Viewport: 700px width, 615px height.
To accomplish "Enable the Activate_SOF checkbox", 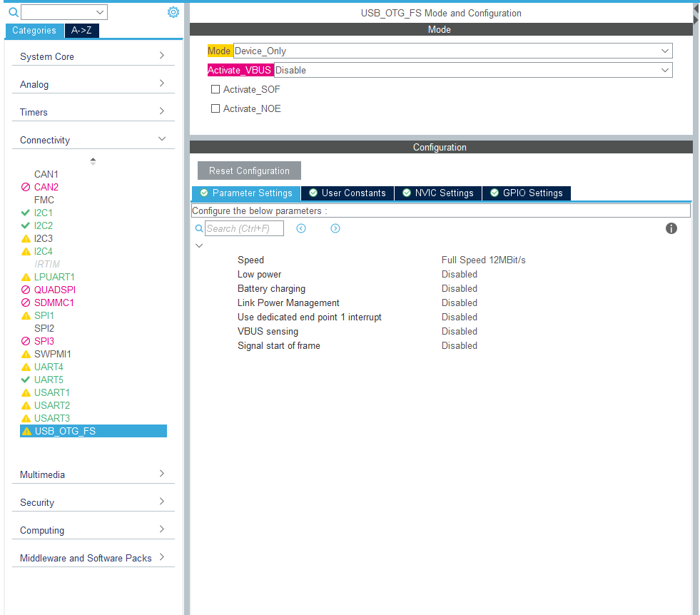I will [x=215, y=89].
